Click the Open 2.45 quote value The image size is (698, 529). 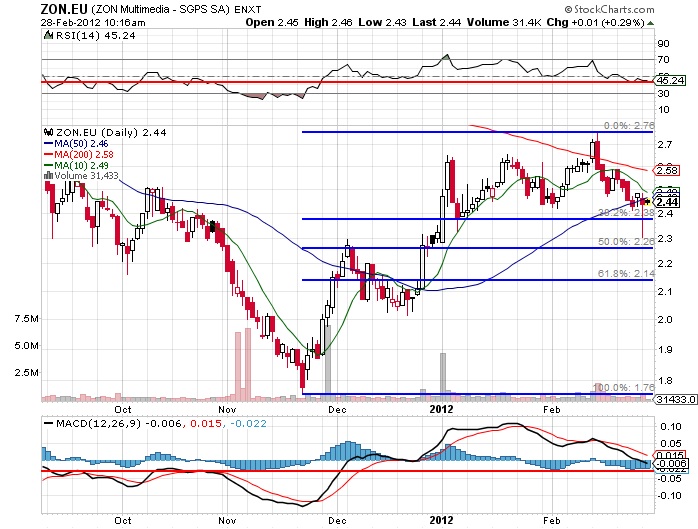(x=272, y=22)
